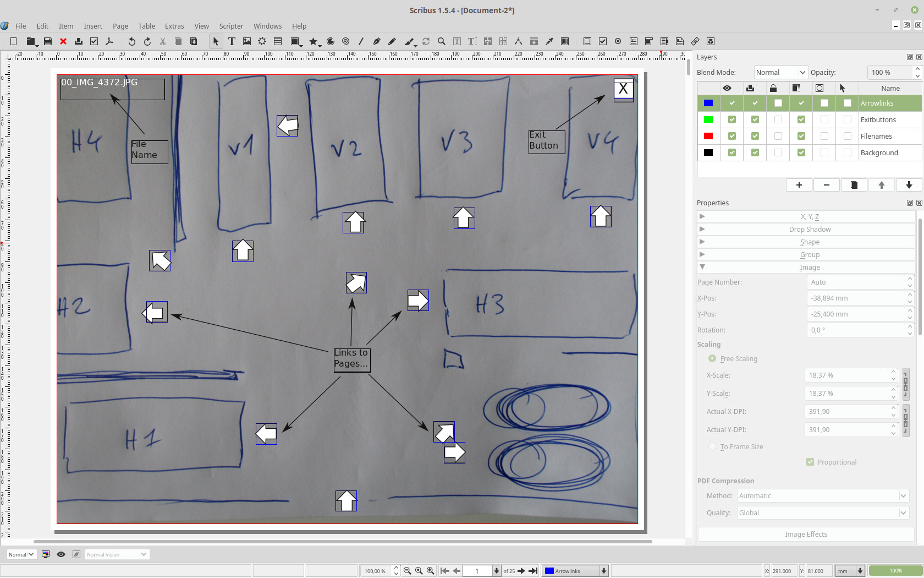Click the Save document icon

coord(48,41)
